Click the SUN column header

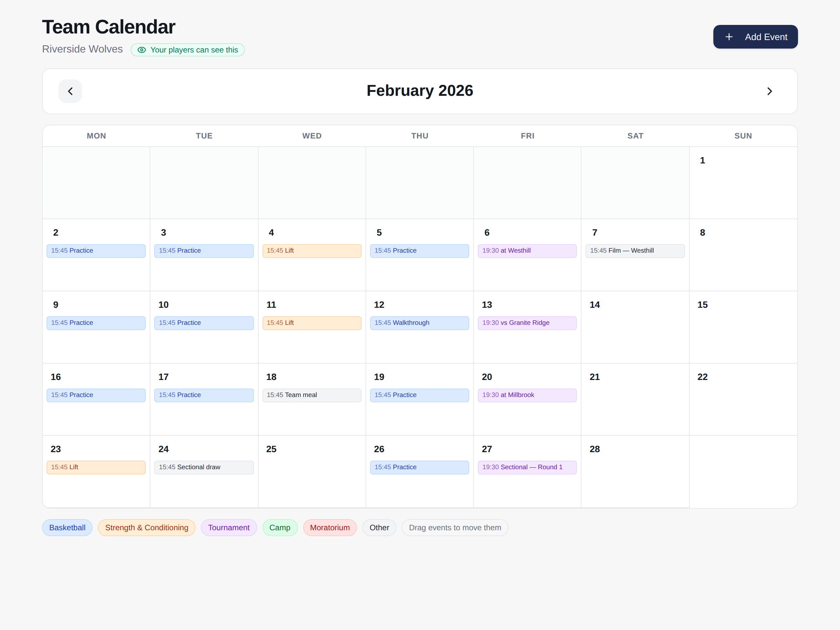tap(743, 136)
